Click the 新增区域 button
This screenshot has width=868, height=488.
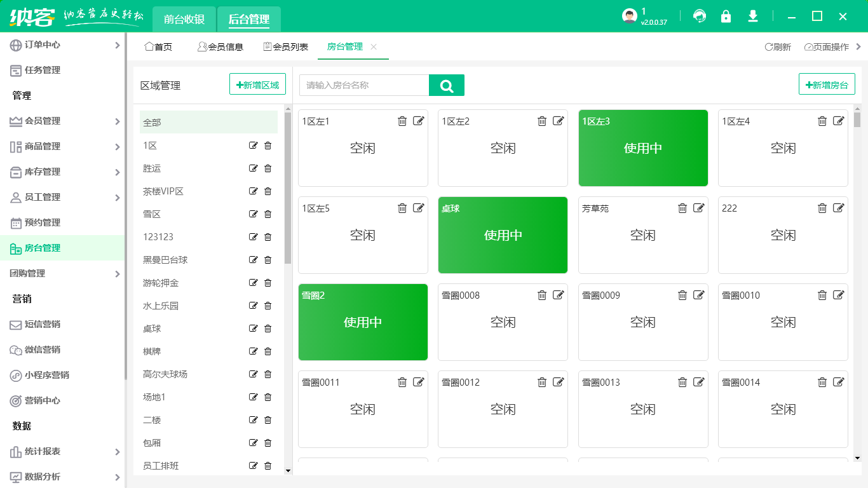(257, 85)
